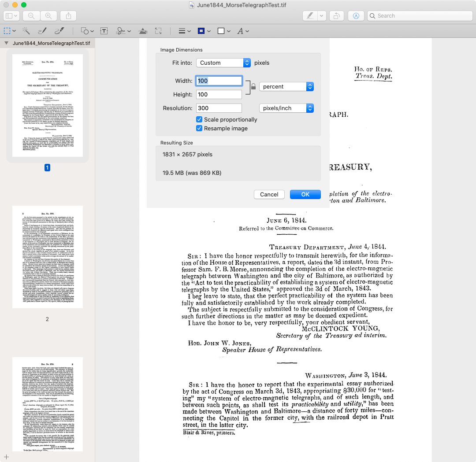Screen dimensions: 476x462
Task: Open the Adjust Color tool
Action: [143, 31]
